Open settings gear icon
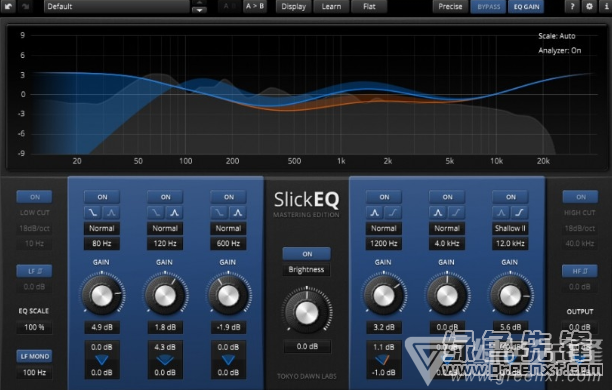The height and width of the screenshot is (390, 612). (589, 6)
